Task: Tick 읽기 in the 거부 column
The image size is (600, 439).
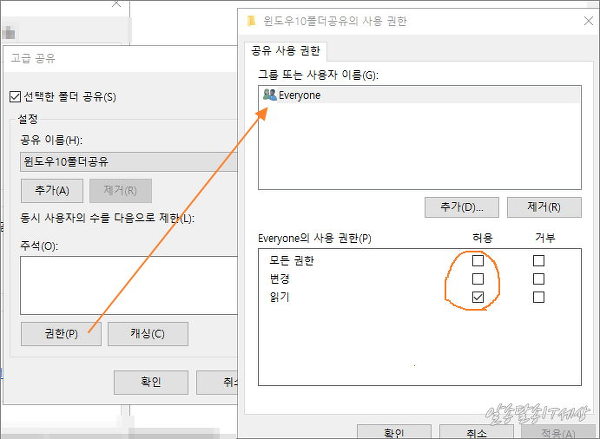Action: (x=539, y=297)
